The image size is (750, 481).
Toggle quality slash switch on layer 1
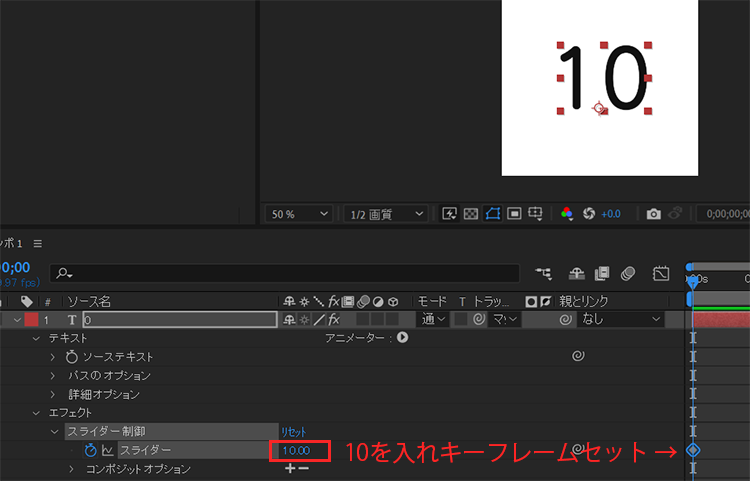pos(319,319)
